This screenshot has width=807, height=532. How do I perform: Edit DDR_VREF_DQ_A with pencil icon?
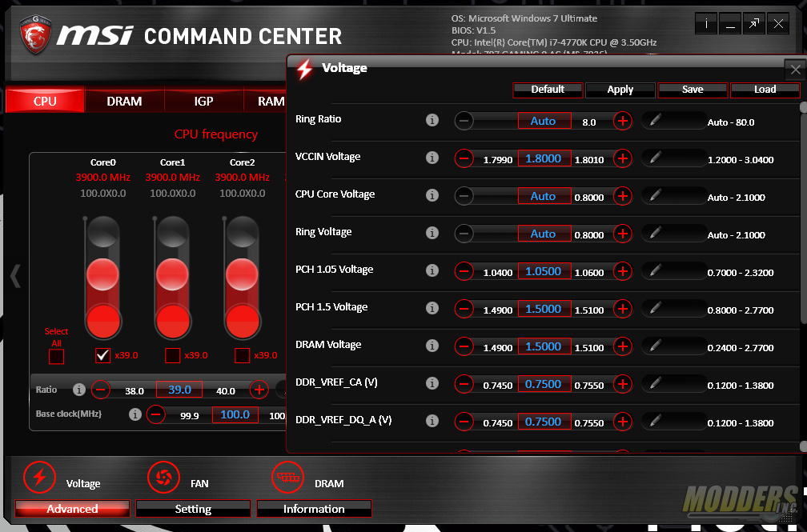click(x=655, y=421)
